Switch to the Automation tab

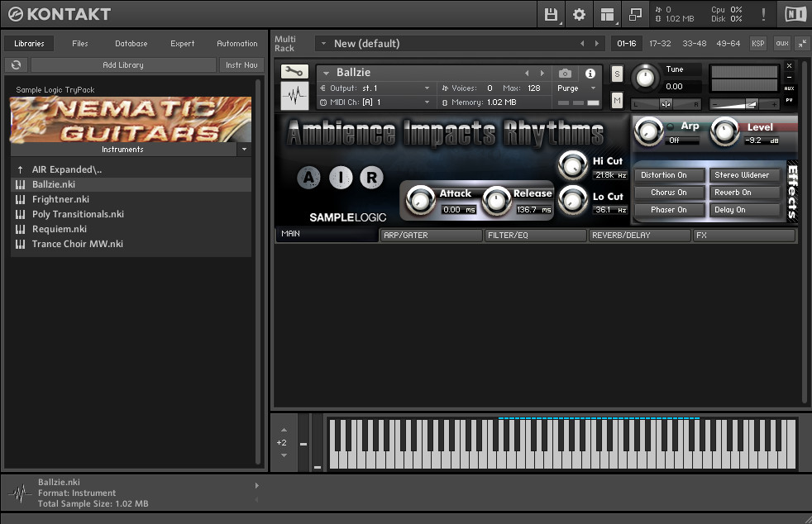pyautogui.click(x=237, y=44)
